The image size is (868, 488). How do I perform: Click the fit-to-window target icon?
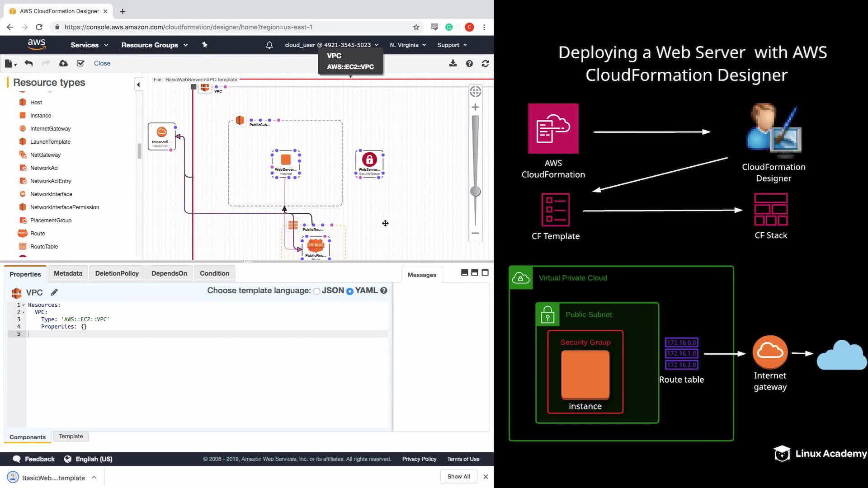point(475,91)
